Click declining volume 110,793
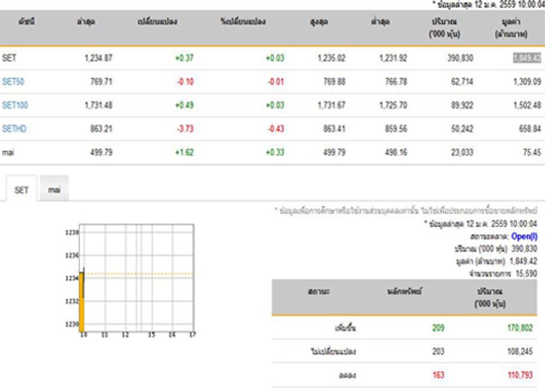 pyautogui.click(x=520, y=375)
